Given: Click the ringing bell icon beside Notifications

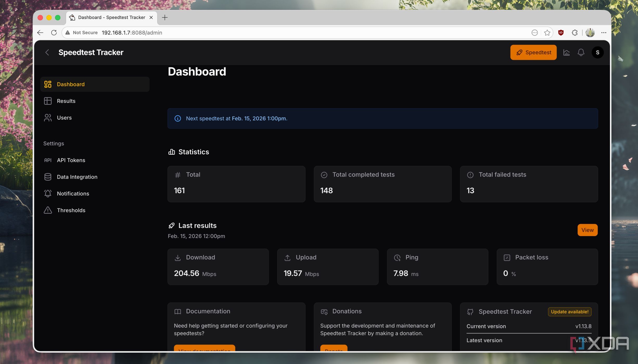Looking at the screenshot, I should (x=48, y=193).
